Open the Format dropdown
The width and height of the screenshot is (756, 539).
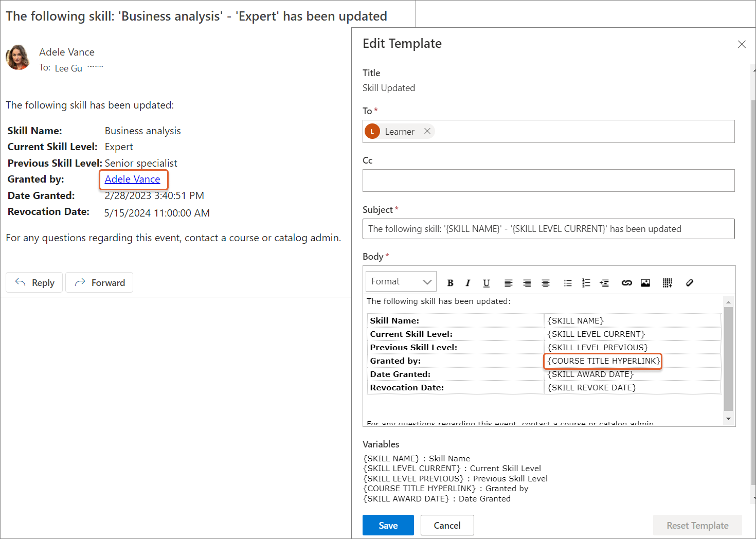pos(401,282)
